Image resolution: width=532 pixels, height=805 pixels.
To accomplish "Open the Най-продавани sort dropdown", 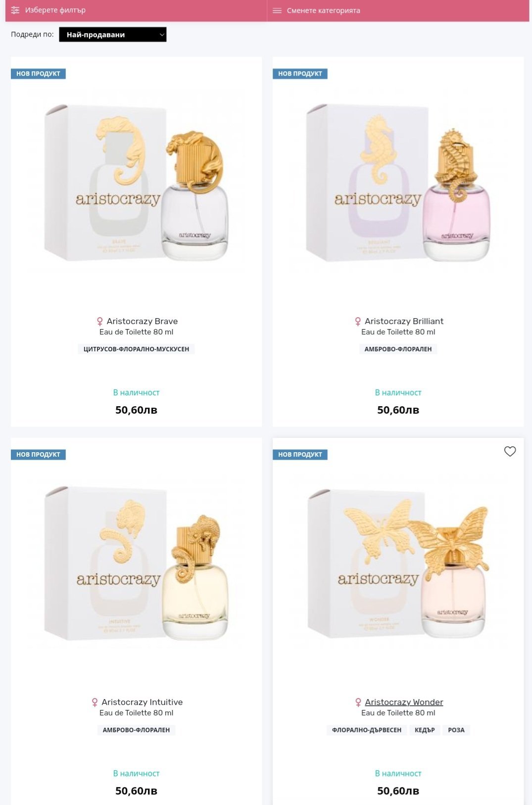I will click(x=113, y=35).
